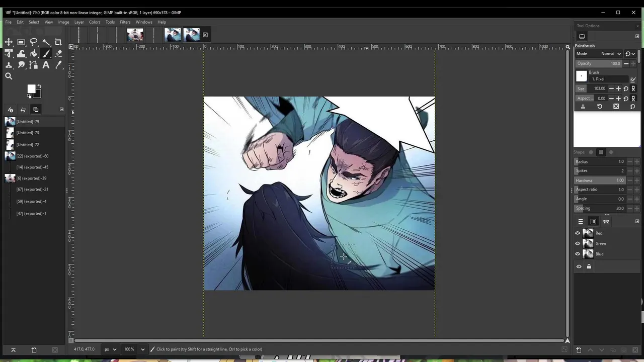Adjust the brush Hardness slider
The image size is (644, 362).
click(x=600, y=180)
